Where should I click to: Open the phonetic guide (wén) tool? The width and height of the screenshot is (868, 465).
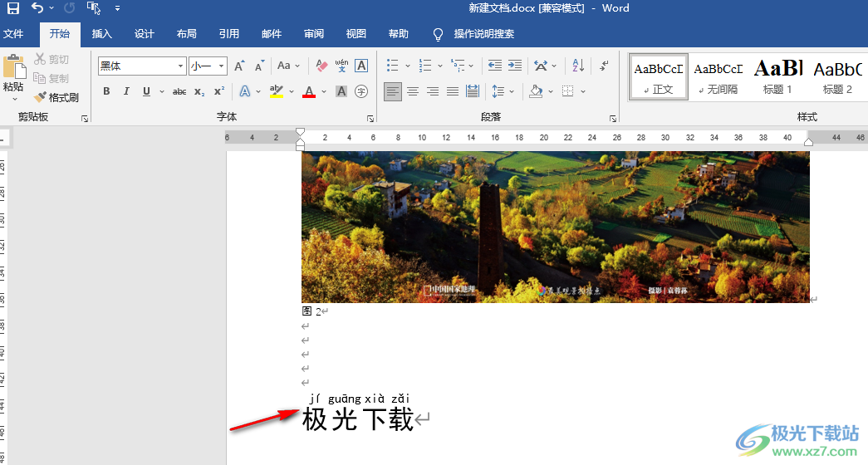click(x=341, y=66)
